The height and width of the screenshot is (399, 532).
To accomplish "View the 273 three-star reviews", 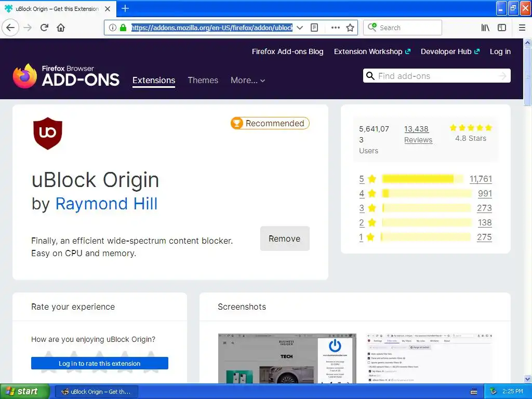I will click(x=484, y=208).
